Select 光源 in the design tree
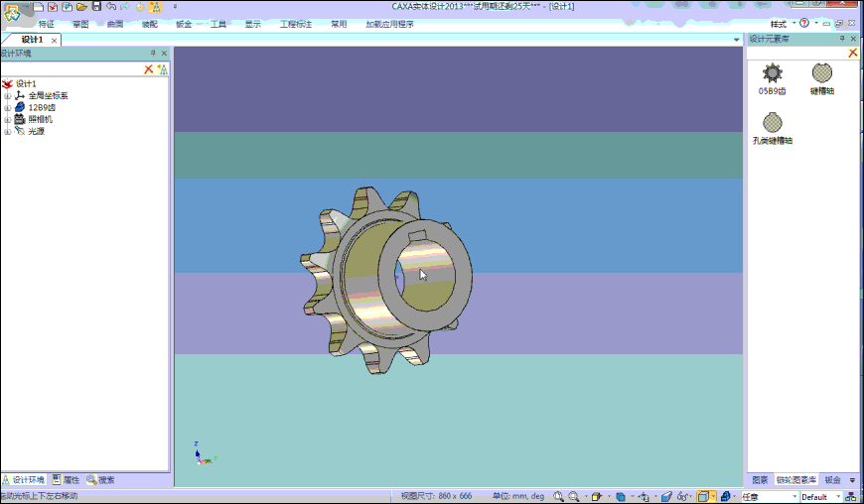 36,132
